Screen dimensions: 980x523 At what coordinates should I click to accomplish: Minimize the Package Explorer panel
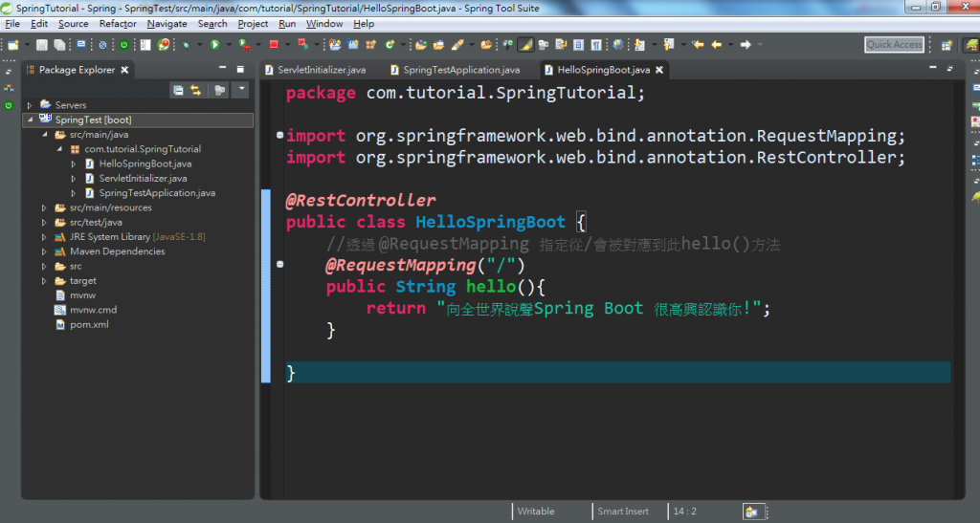pyautogui.click(x=222, y=67)
